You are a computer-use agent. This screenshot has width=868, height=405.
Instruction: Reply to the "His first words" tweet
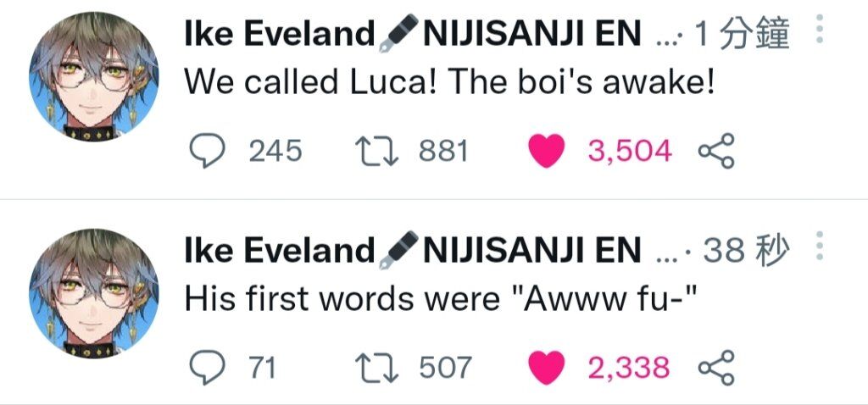(x=208, y=368)
